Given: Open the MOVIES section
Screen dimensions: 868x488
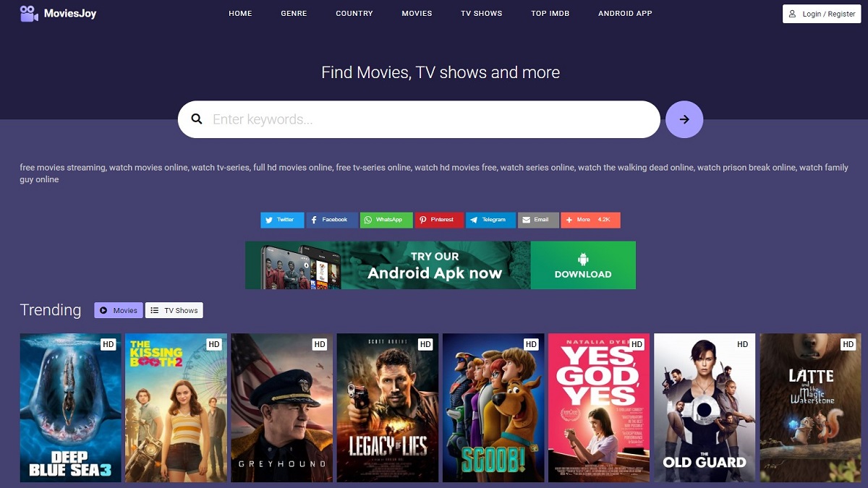Looking at the screenshot, I should point(417,13).
